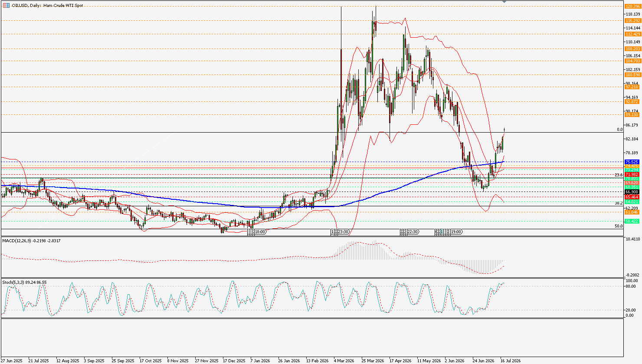642x364 pixels.
Task: Click the 3 Sep 2025 date label
Action: [x=94, y=361]
